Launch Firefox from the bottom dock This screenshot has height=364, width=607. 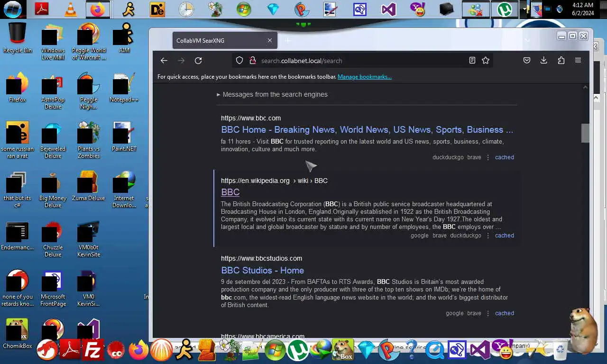(x=138, y=351)
